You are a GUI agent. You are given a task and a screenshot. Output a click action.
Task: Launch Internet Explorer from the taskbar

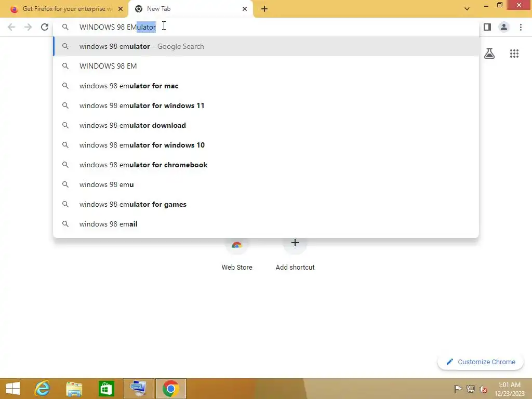pos(43,389)
